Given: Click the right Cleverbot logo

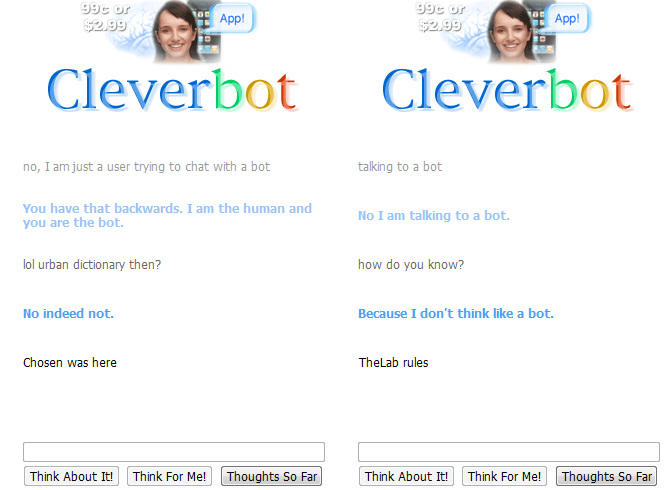Looking at the screenshot, I should (x=508, y=90).
